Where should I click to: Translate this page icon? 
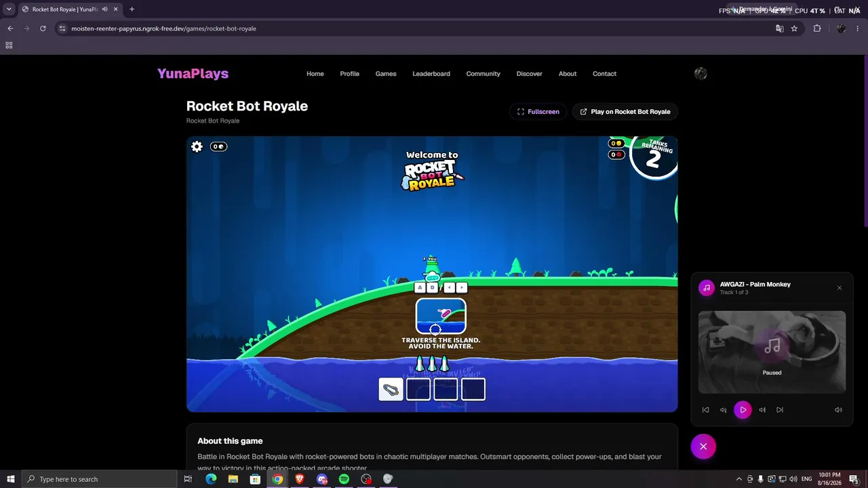click(x=780, y=28)
